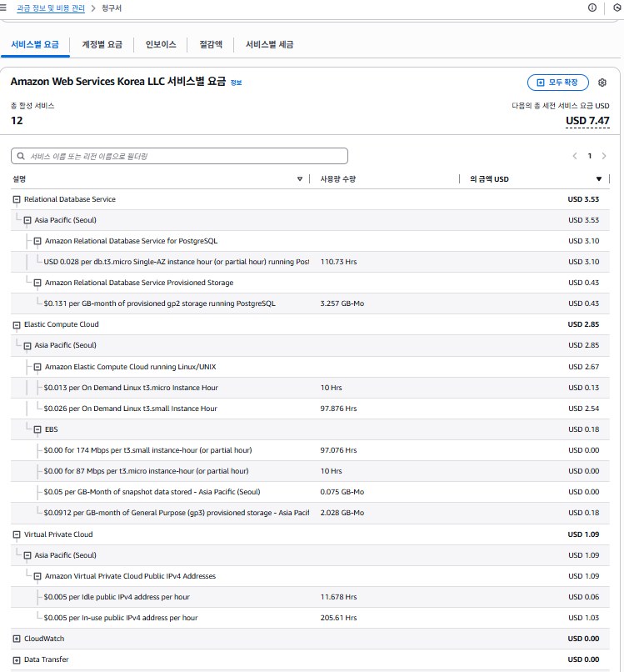Expand the CloudWatch row
Viewport: 624px width, 672px height.
pos(17,639)
